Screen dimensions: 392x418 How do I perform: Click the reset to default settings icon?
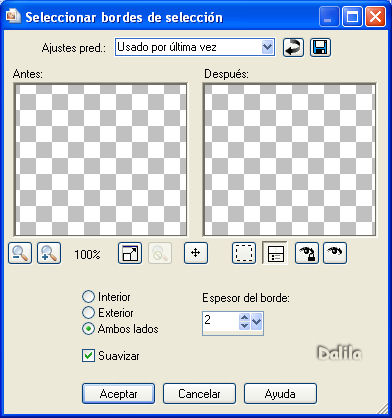(x=293, y=48)
